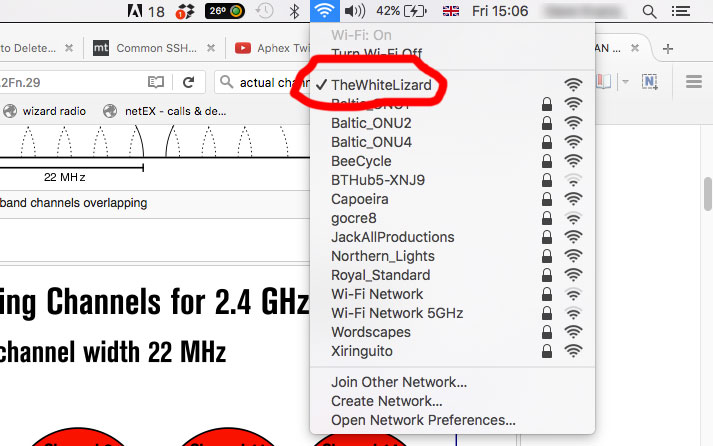This screenshot has height=446, width=713.
Task: Join the Northern_Lights network
Action: point(452,256)
